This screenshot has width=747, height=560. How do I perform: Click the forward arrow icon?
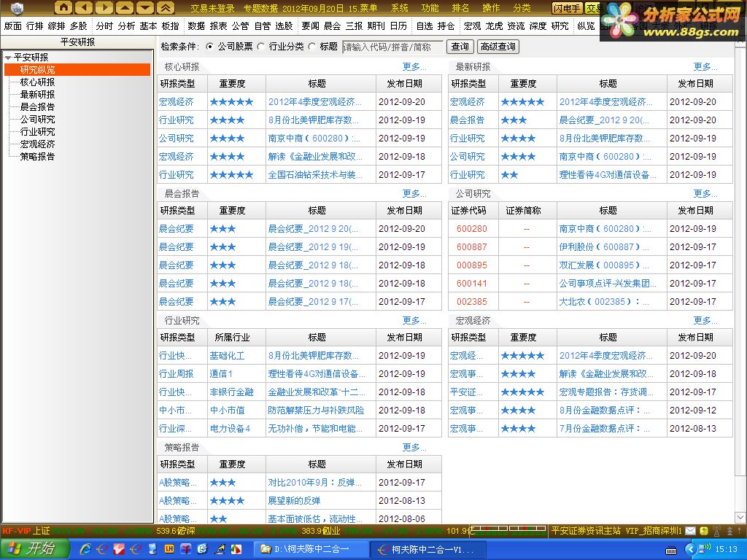tap(104, 7)
